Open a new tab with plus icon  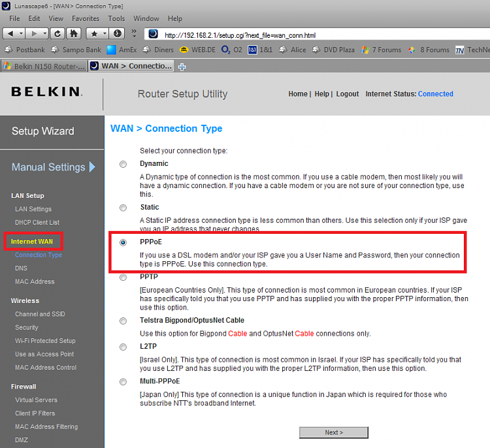tap(182, 67)
